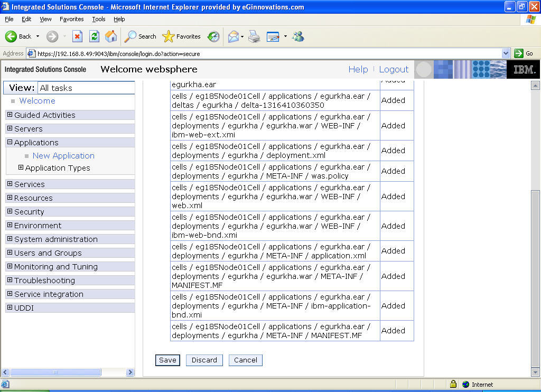
Task: Expand the System administration section
Action: coord(10,239)
